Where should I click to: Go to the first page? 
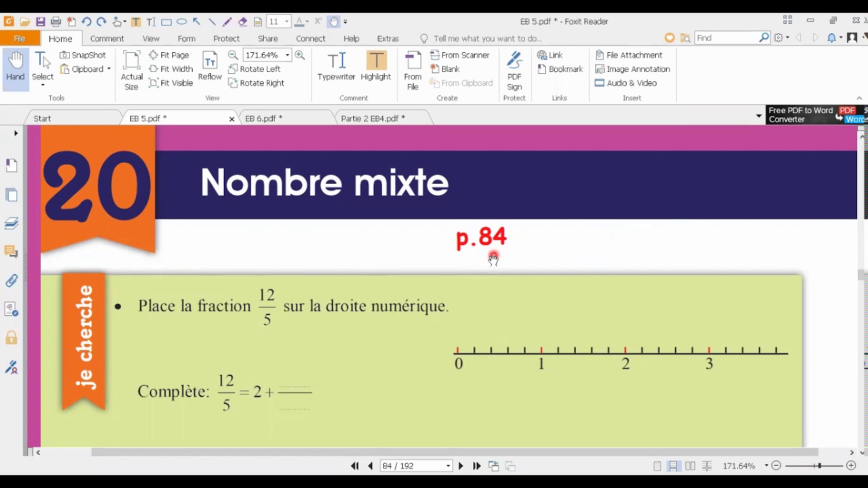coord(355,466)
